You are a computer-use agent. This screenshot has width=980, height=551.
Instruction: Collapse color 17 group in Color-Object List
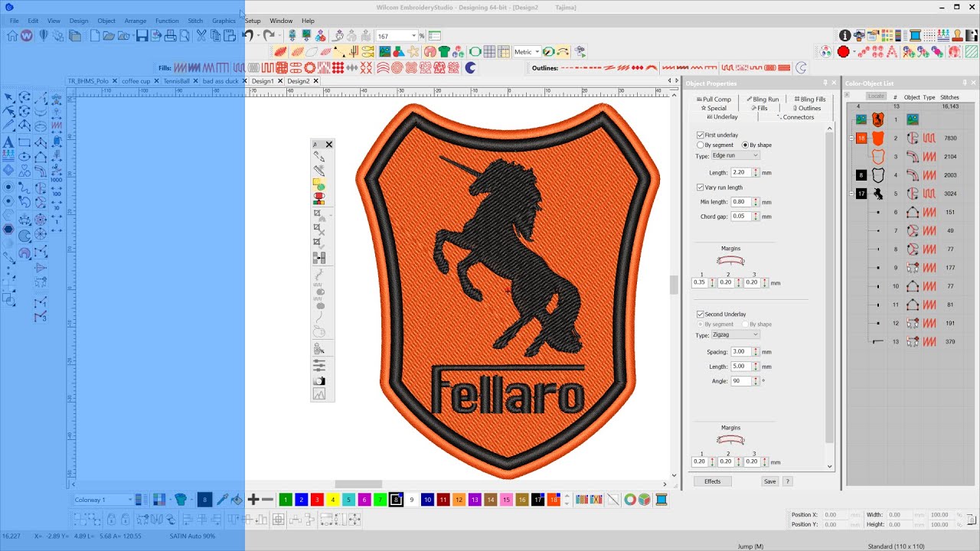point(852,194)
